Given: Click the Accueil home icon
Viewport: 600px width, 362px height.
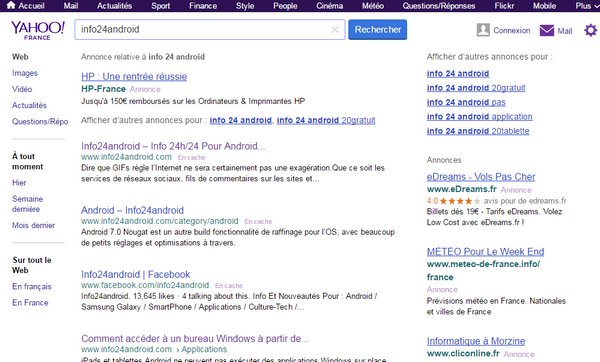Looking at the screenshot, I should tap(11, 5).
